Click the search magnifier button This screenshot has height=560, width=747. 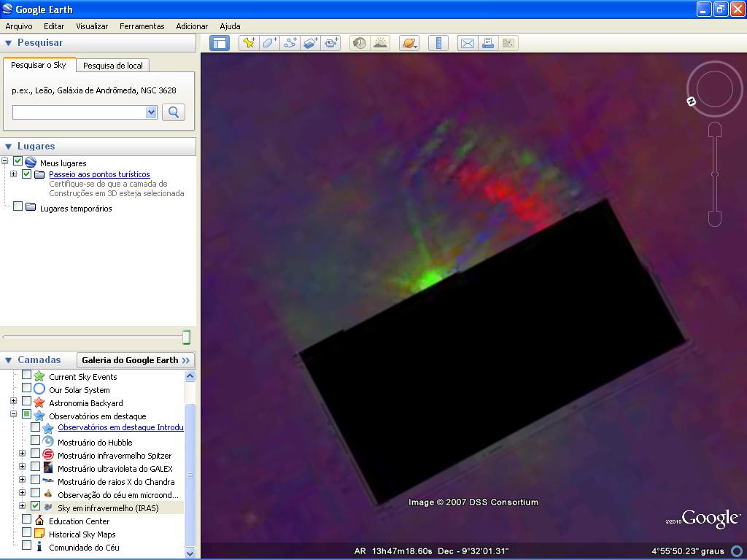click(x=174, y=112)
